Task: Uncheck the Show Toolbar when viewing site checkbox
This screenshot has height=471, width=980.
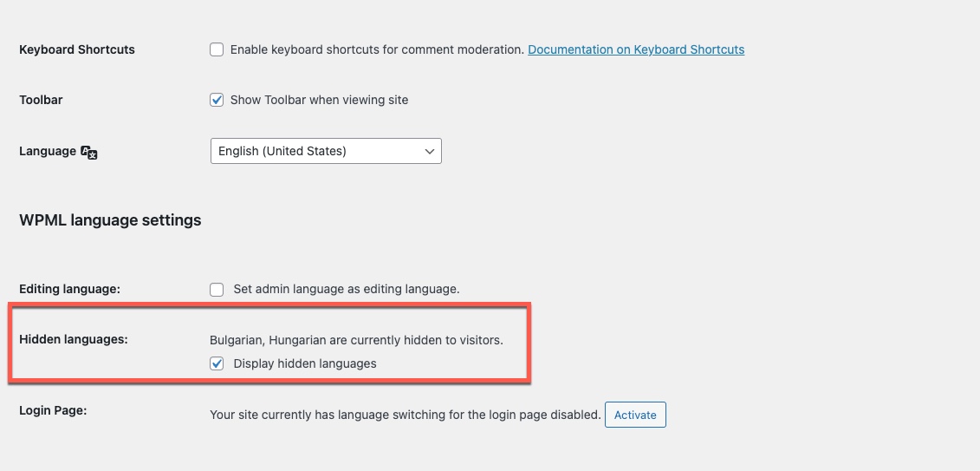Action: tap(217, 100)
